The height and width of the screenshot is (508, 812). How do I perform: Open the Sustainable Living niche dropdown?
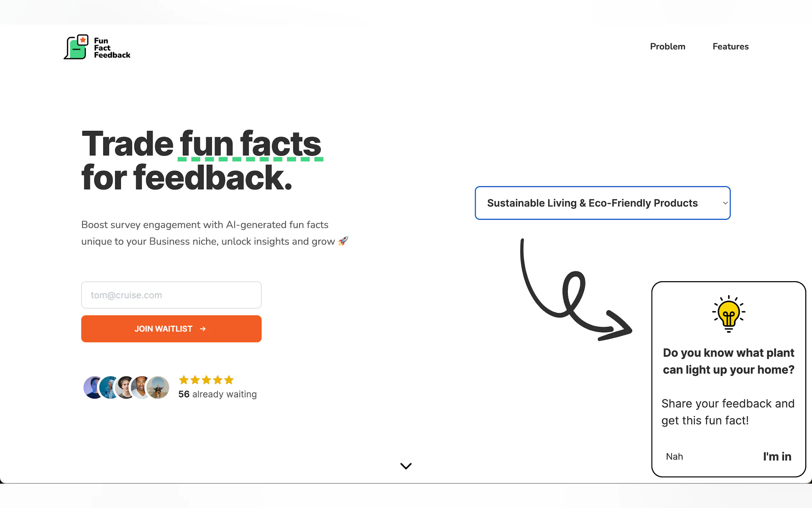point(592,203)
